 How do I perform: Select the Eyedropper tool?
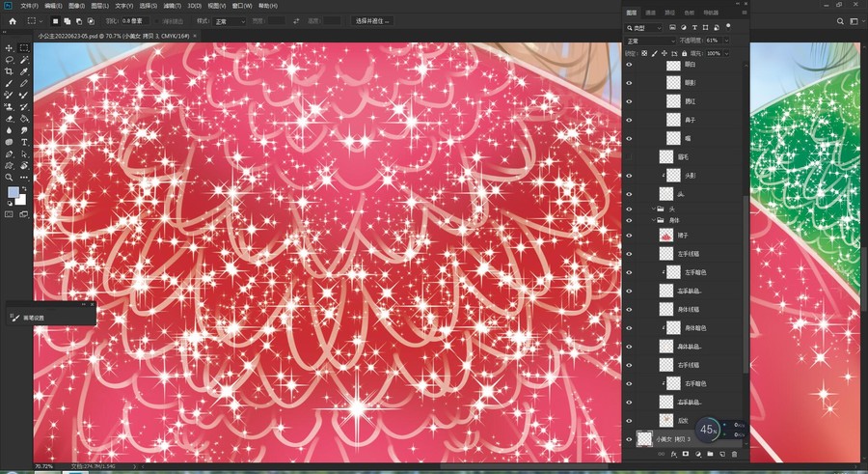[x=24, y=71]
